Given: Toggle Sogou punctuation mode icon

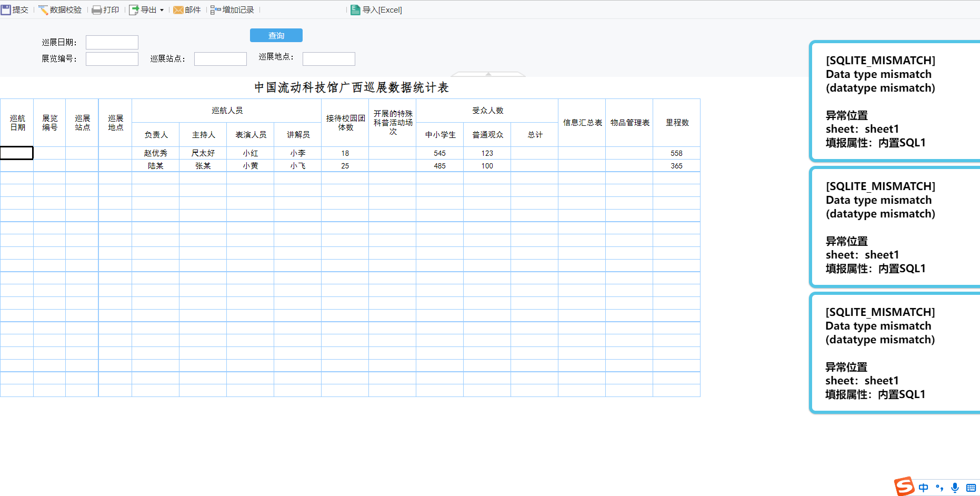Looking at the screenshot, I should tap(939, 488).
